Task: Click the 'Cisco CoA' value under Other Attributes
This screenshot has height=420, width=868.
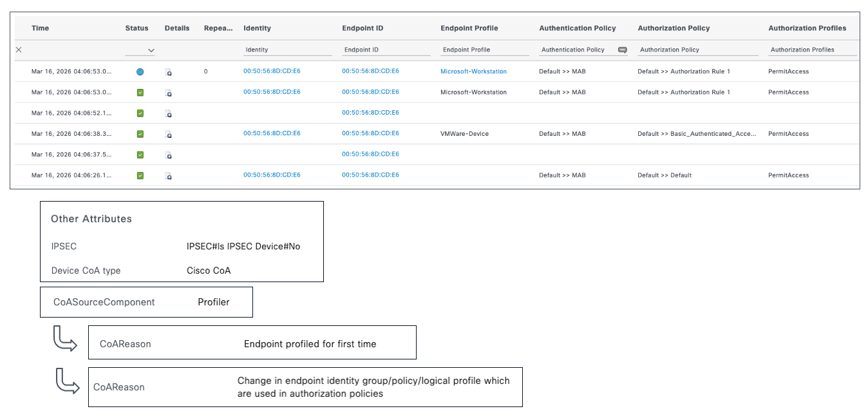Action: click(x=209, y=271)
